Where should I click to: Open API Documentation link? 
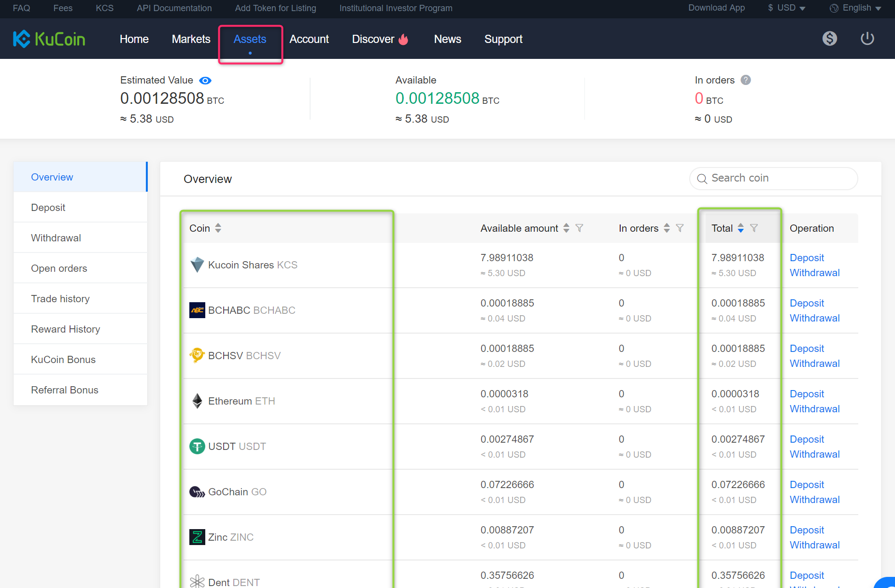[174, 8]
